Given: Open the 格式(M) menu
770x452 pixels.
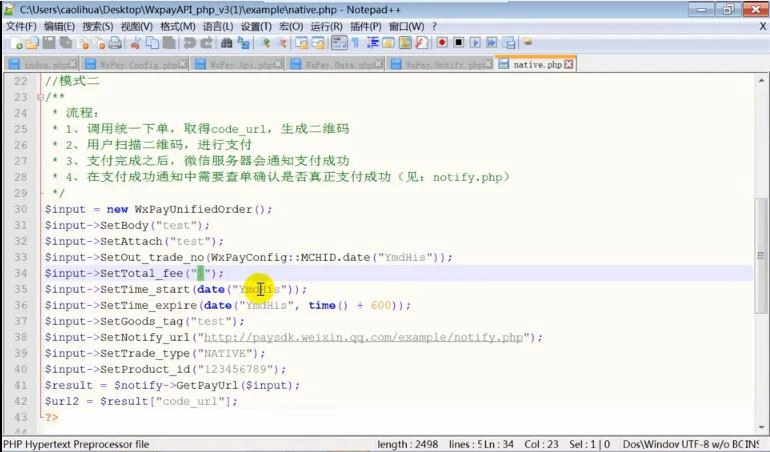Looking at the screenshot, I should coord(178,27).
